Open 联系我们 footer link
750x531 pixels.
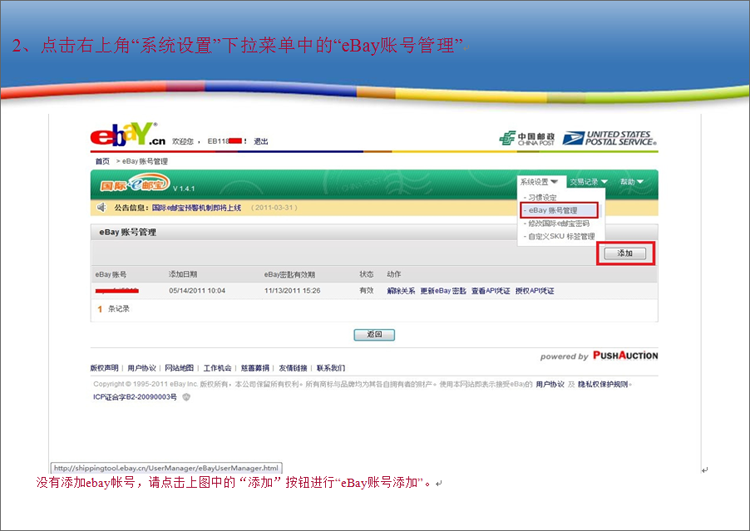(x=331, y=368)
